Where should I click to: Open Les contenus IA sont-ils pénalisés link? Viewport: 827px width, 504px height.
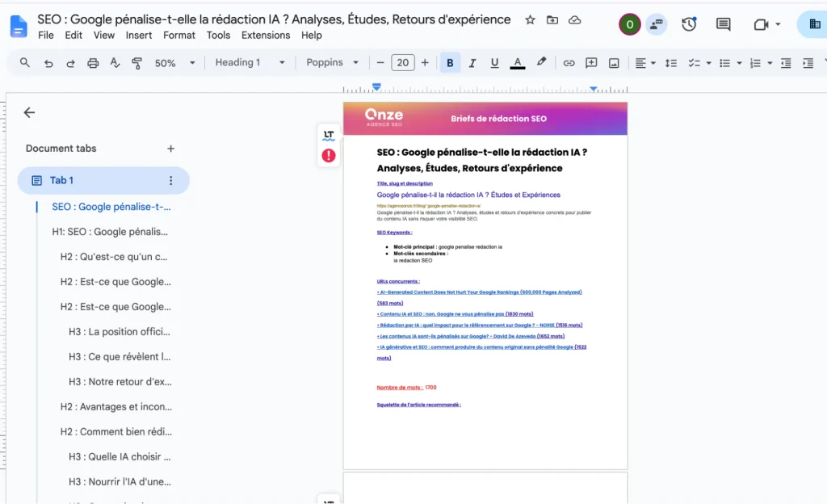tap(471, 336)
